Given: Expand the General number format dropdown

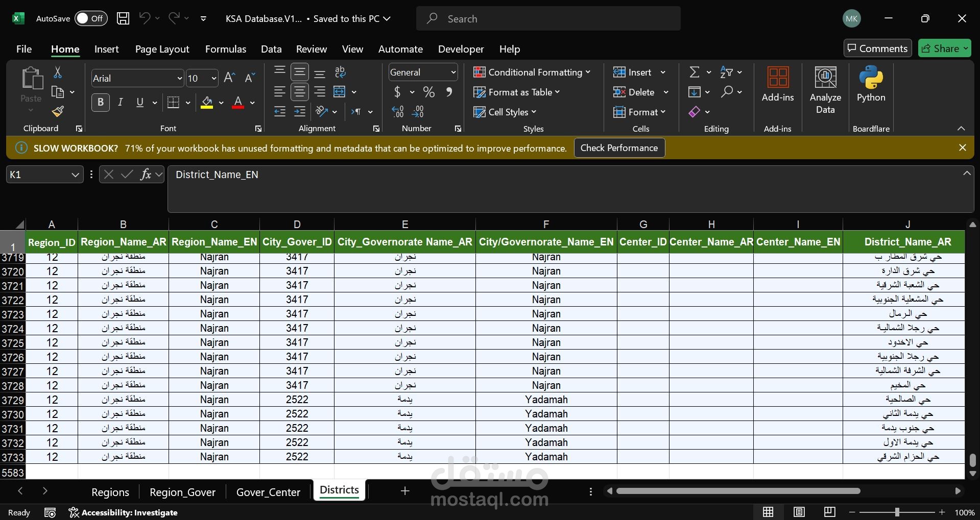Looking at the screenshot, I should [453, 72].
